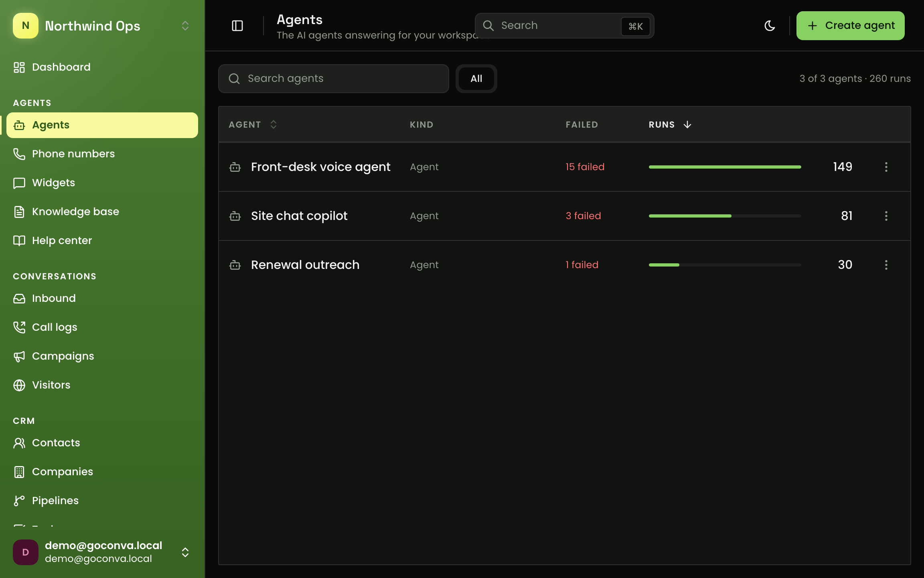
Task: Open Phone numbers page
Action: click(x=102, y=154)
